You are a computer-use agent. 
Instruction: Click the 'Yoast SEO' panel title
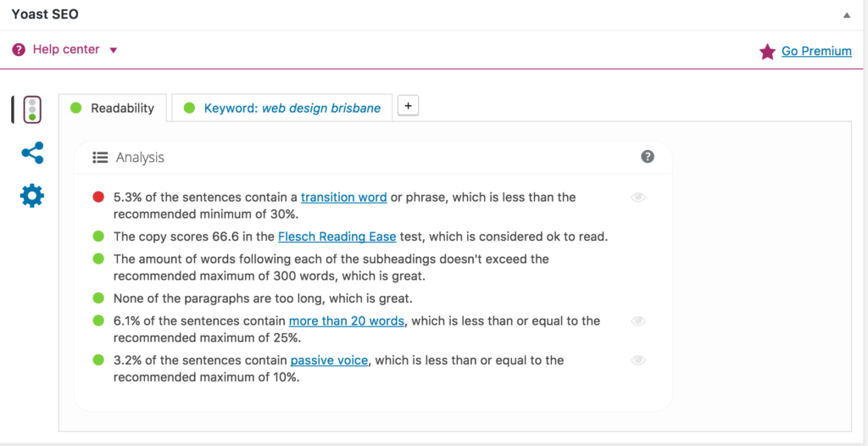pos(45,14)
